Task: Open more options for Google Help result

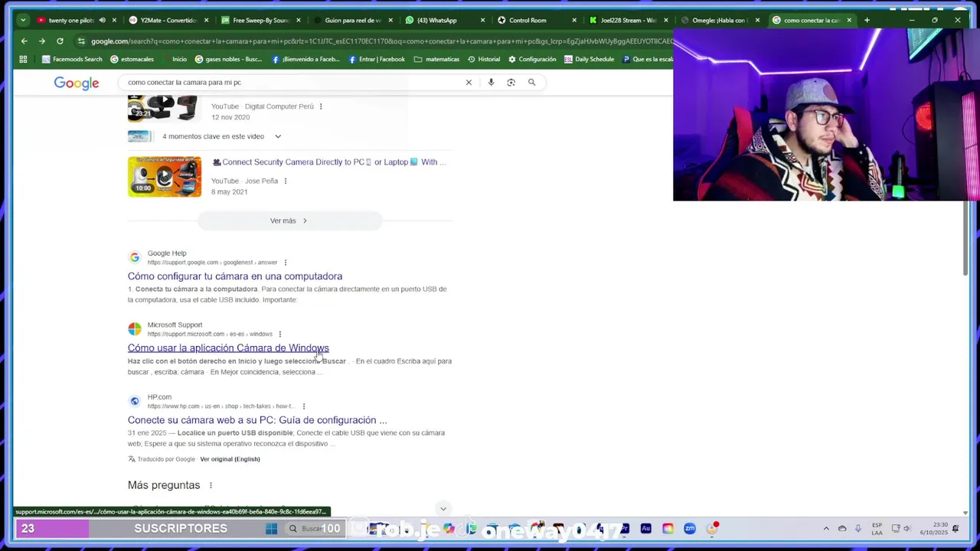Action: [286, 262]
